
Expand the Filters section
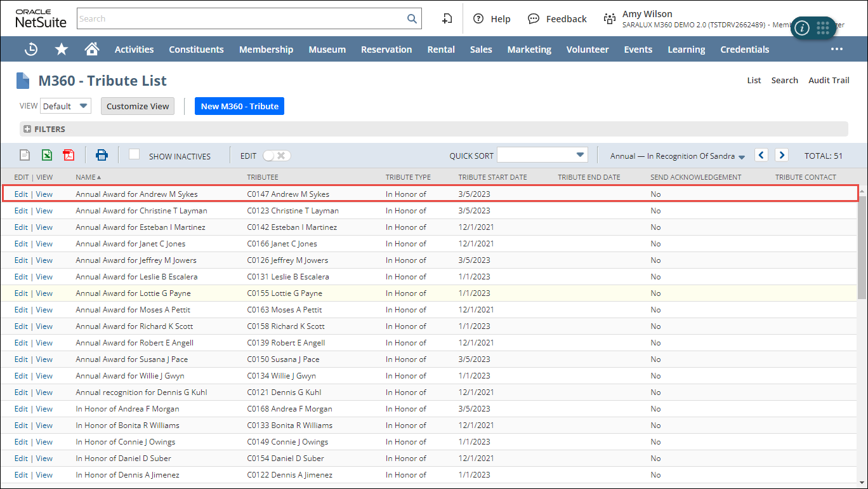click(x=27, y=129)
